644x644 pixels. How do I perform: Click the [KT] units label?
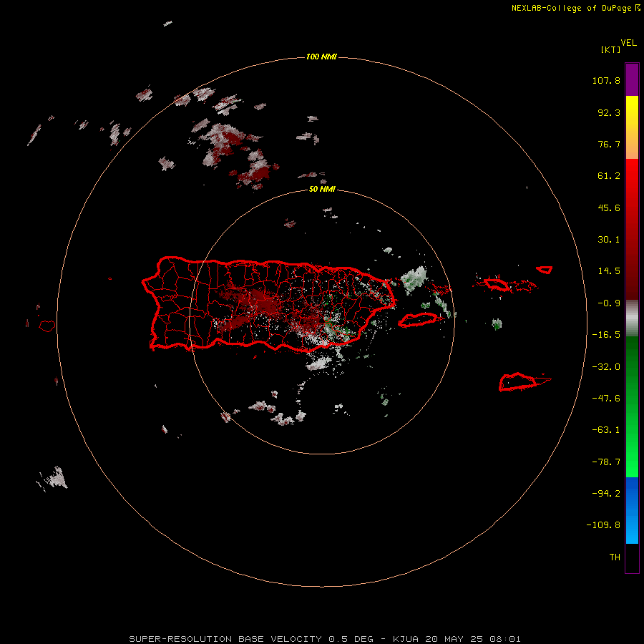(x=610, y=49)
